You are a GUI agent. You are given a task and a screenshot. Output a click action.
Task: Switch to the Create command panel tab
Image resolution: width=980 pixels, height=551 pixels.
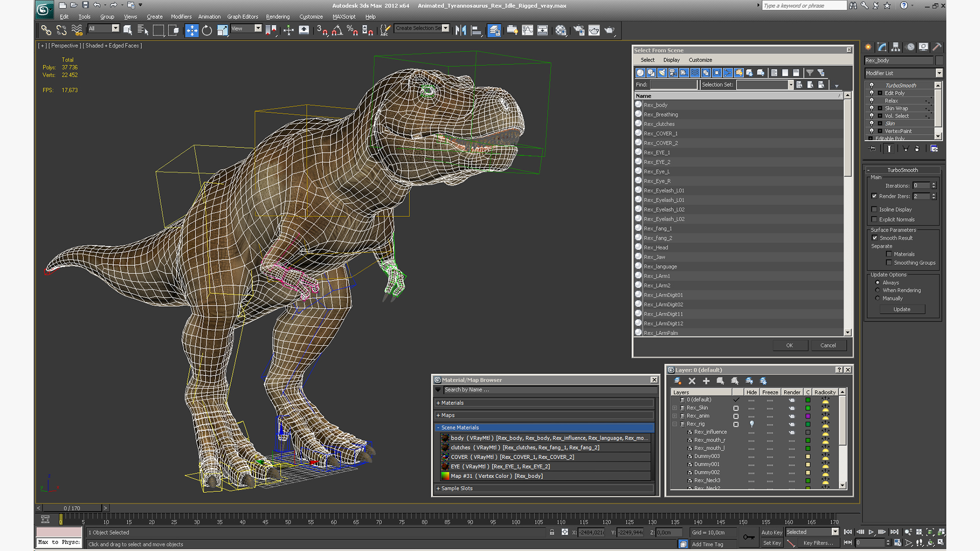point(868,47)
